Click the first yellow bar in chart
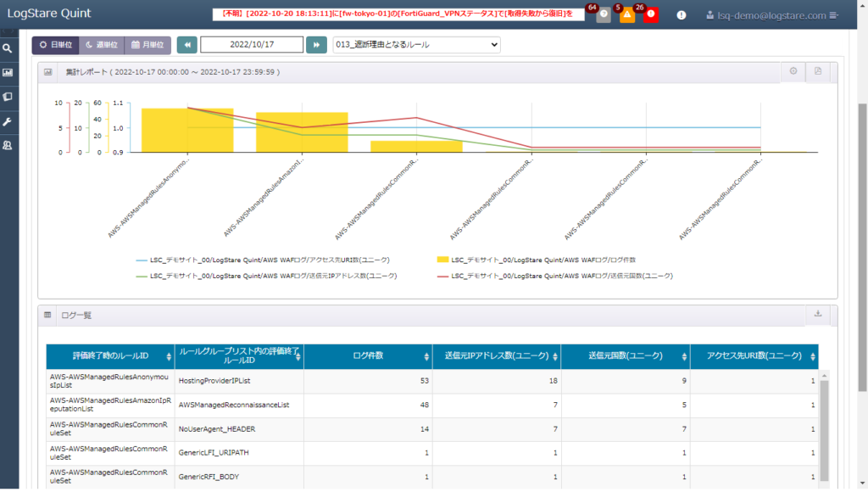 (187, 130)
